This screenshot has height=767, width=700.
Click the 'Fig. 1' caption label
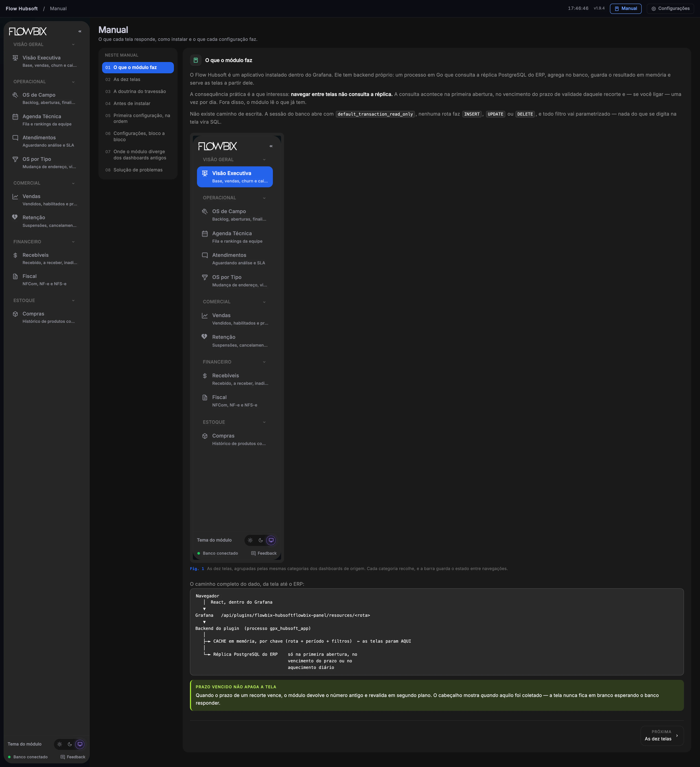(197, 569)
